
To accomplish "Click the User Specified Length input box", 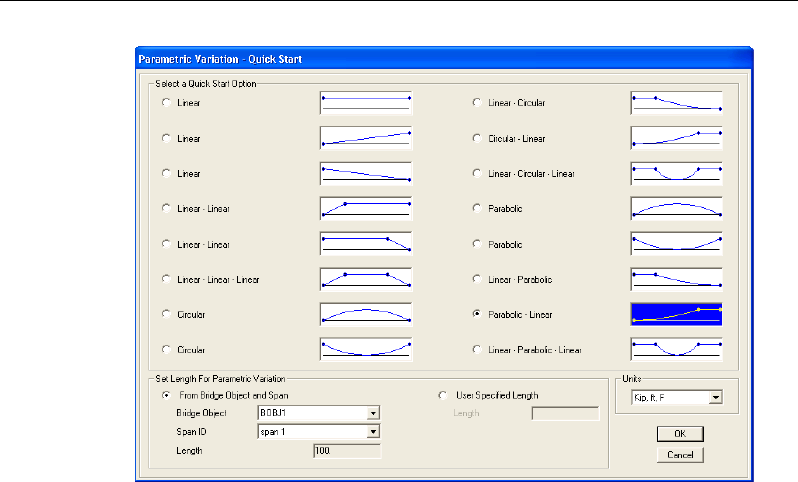I will [565, 413].
